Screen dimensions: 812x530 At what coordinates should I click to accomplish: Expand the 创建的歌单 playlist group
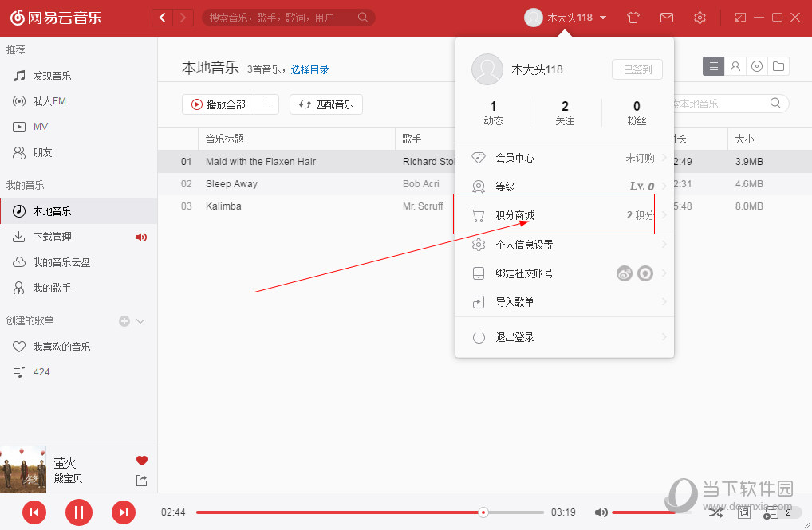tap(141, 320)
